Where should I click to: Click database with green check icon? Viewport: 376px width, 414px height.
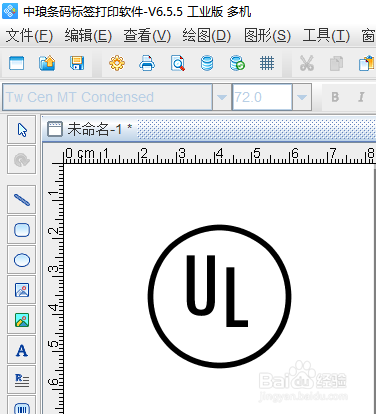(x=237, y=63)
